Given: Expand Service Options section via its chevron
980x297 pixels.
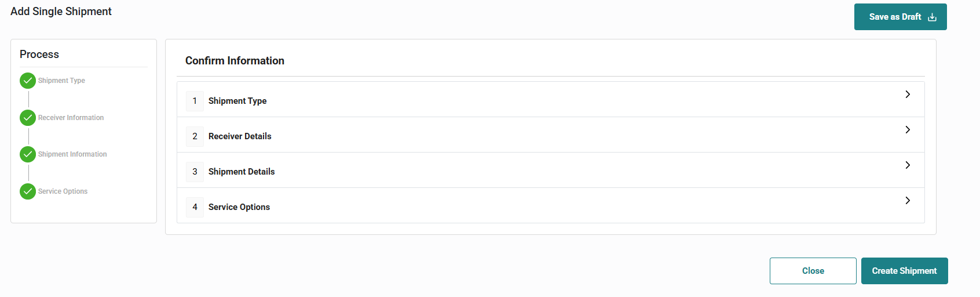Looking at the screenshot, I should pos(908,201).
